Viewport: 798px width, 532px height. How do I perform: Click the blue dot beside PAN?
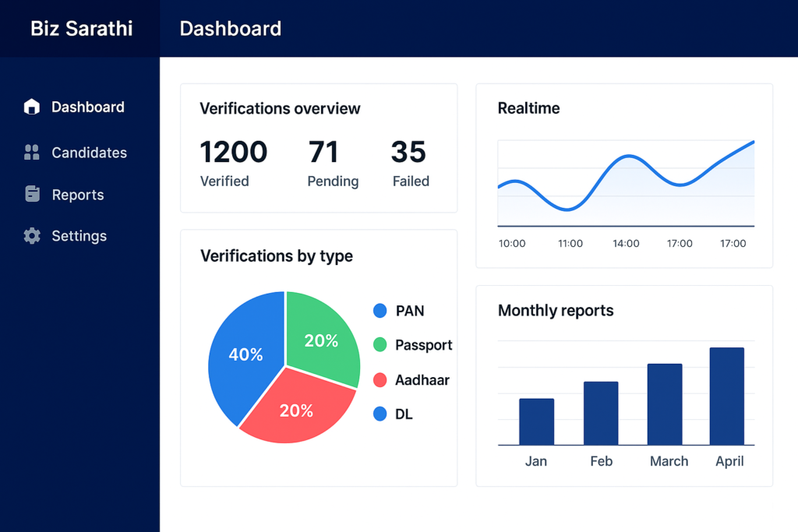pos(380,311)
